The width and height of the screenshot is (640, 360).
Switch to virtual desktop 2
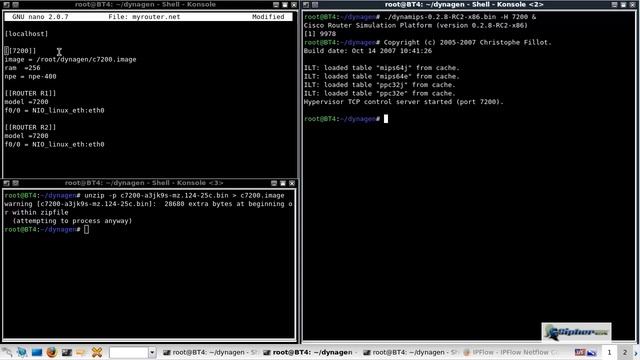pyautogui.click(x=624, y=352)
